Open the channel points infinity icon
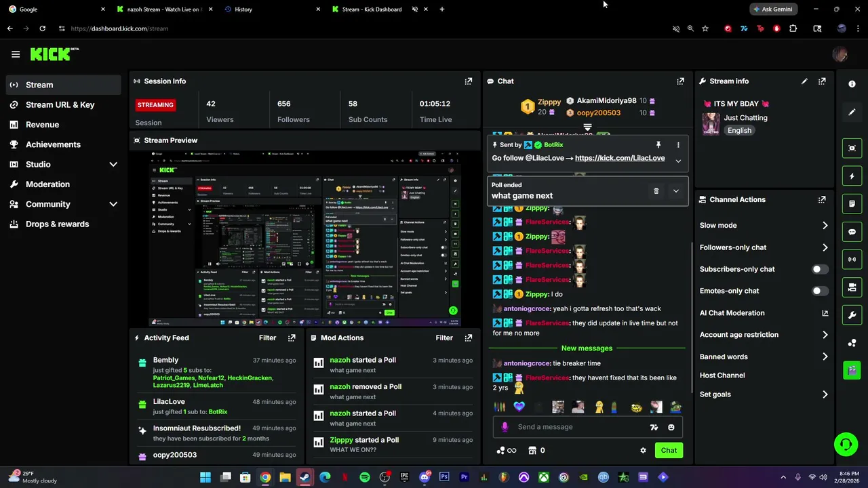This screenshot has width=868, height=488. [507, 450]
